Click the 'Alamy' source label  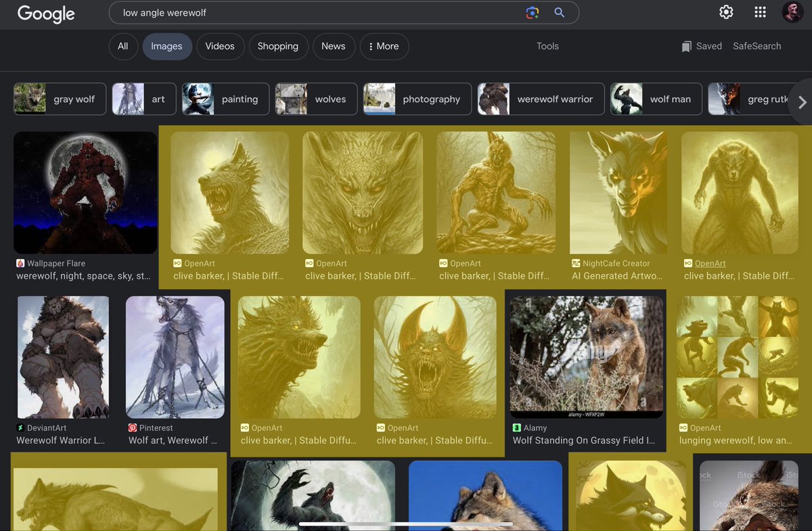point(535,428)
